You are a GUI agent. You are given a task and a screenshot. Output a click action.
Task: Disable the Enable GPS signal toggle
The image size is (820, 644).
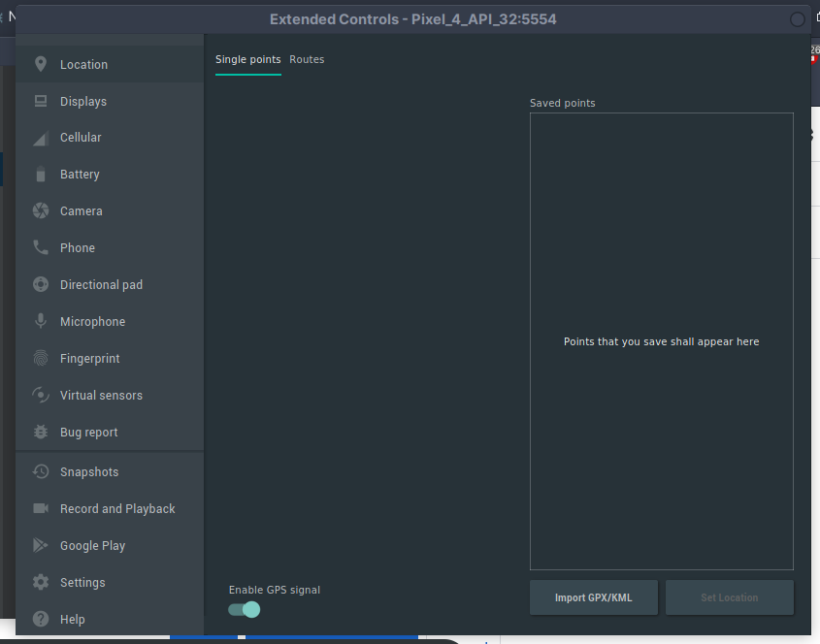click(245, 609)
